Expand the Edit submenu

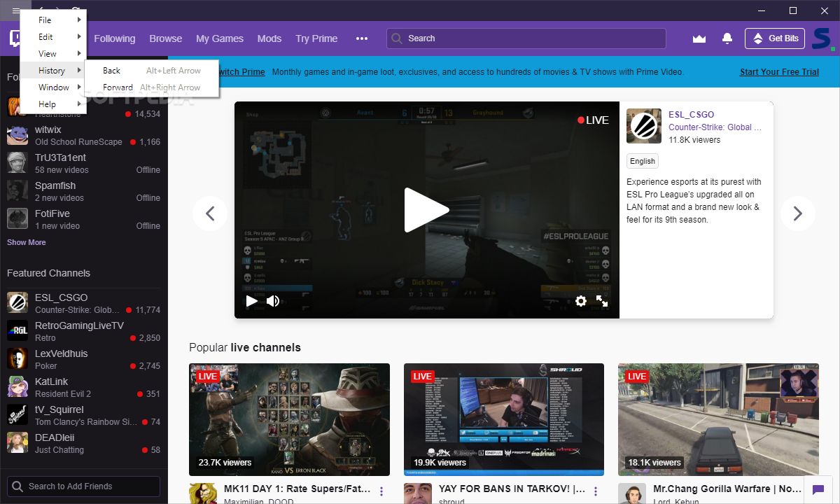[53, 36]
